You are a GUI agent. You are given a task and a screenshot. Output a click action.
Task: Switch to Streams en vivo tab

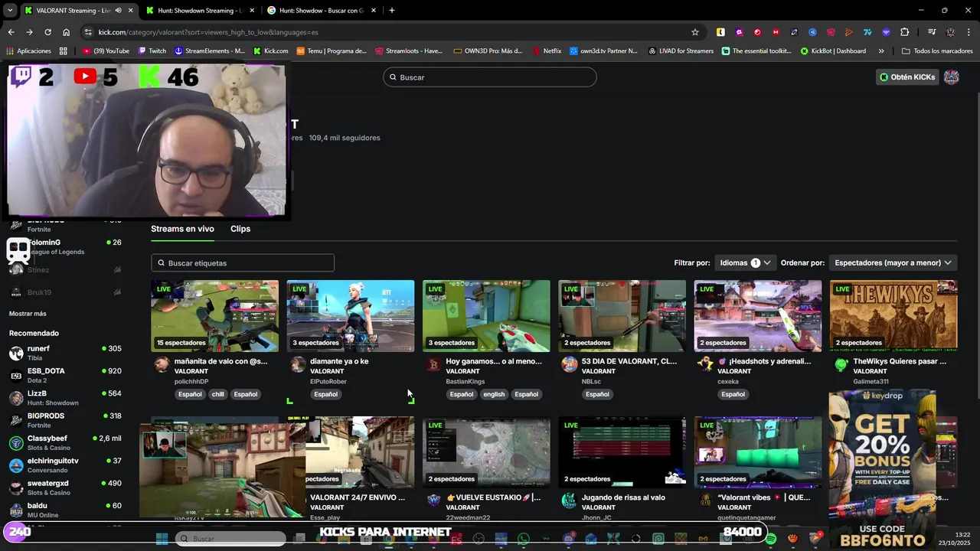(x=182, y=229)
